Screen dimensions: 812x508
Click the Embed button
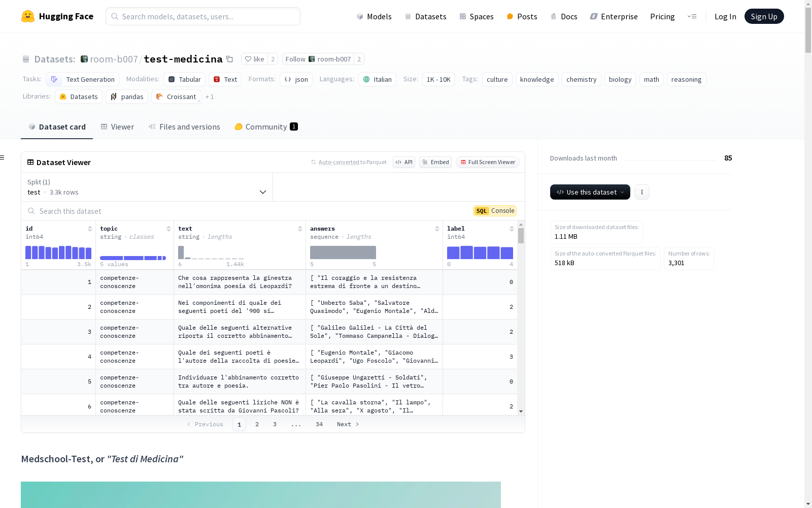point(435,162)
